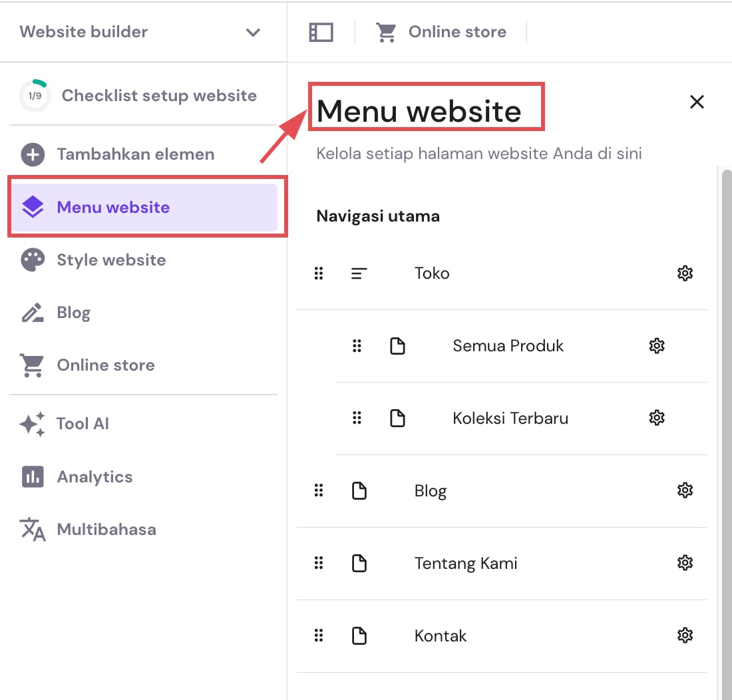Grab the drag handle next to Toko
Viewport: 732px width, 700px height.
tap(319, 273)
